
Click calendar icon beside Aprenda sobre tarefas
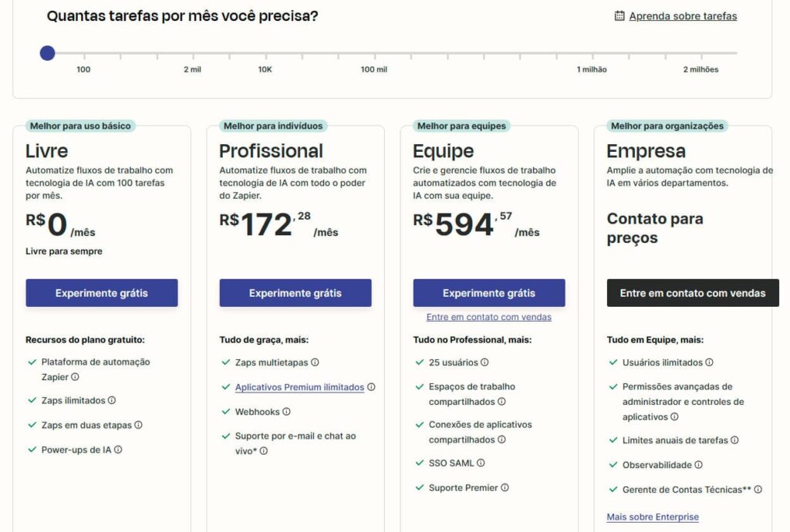click(x=620, y=15)
